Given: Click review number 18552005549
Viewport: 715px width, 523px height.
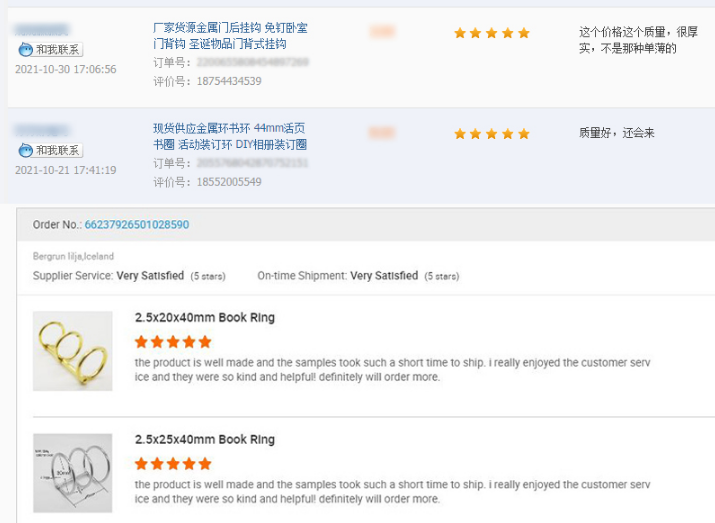Looking at the screenshot, I should 229,182.
